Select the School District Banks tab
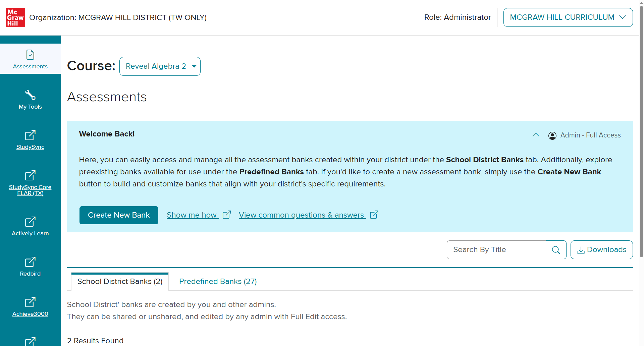Screen dimensions: 644x346 pos(120,282)
